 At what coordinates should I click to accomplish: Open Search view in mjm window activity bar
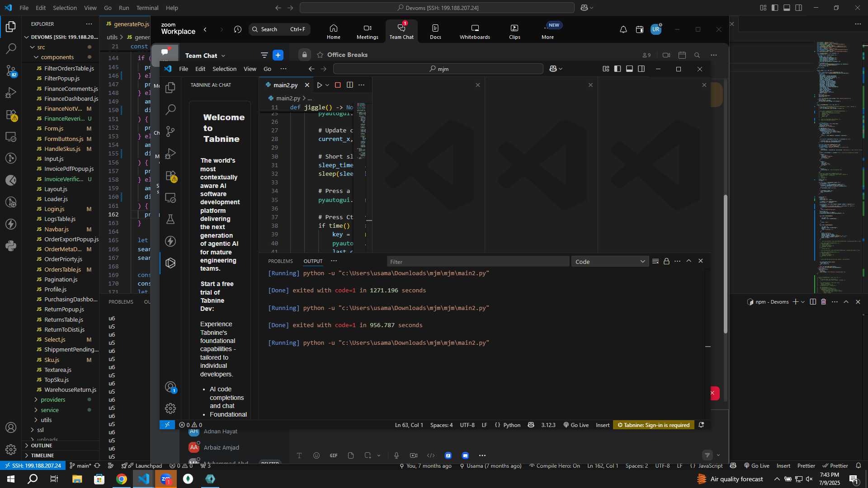click(x=170, y=109)
